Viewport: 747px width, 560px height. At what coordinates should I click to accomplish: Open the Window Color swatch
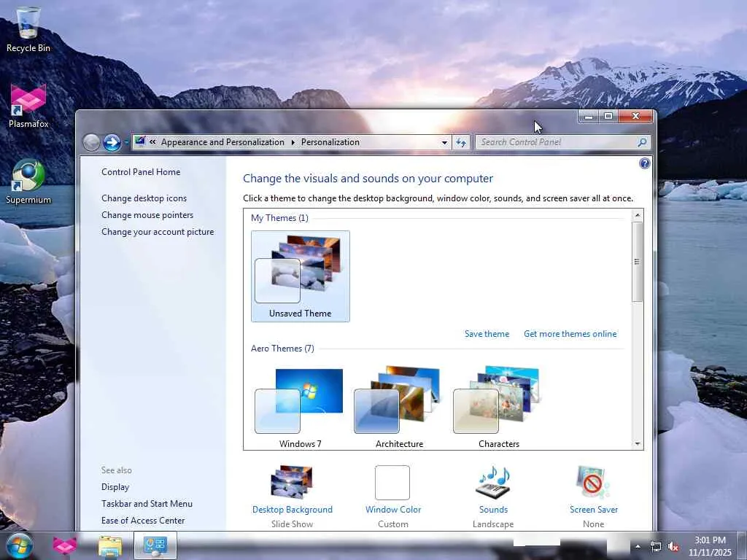(x=392, y=483)
